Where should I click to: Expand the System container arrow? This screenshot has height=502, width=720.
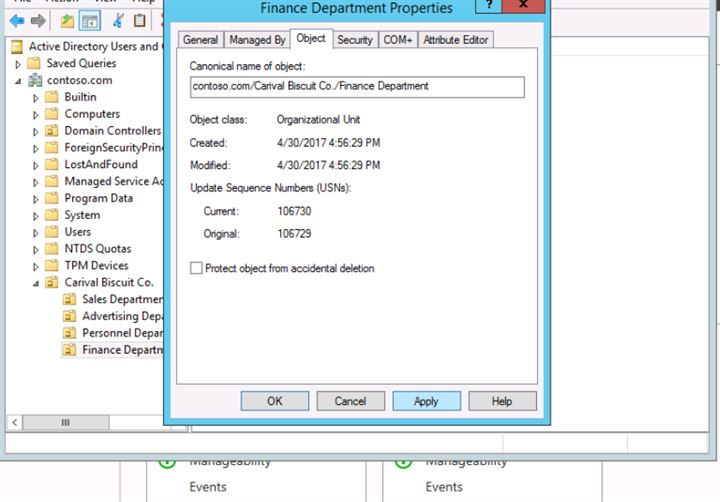point(35,216)
